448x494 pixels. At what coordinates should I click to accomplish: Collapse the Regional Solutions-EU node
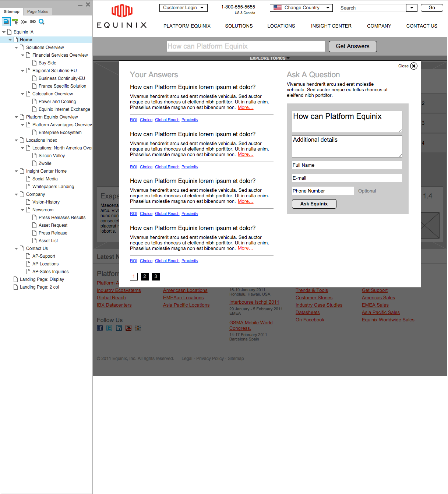coord(22,71)
